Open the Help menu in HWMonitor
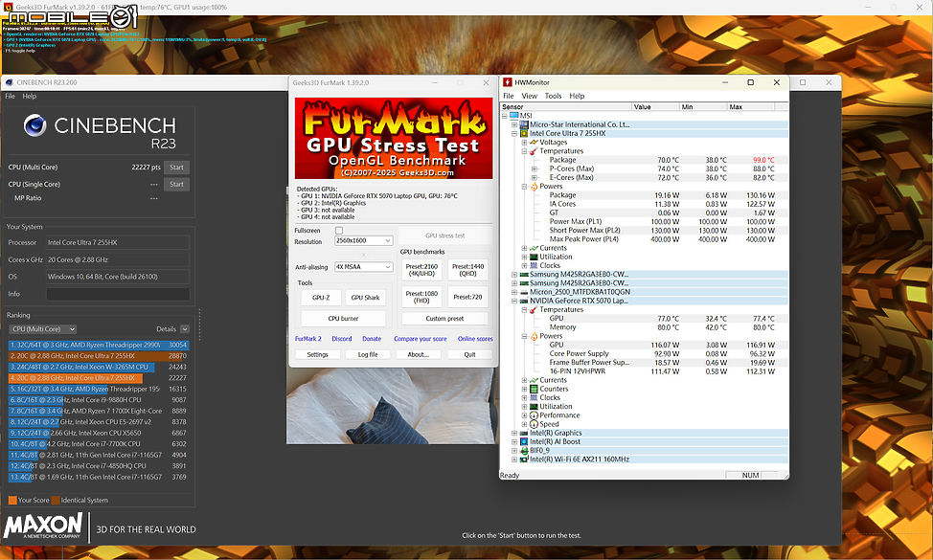933x560 pixels. pos(577,96)
